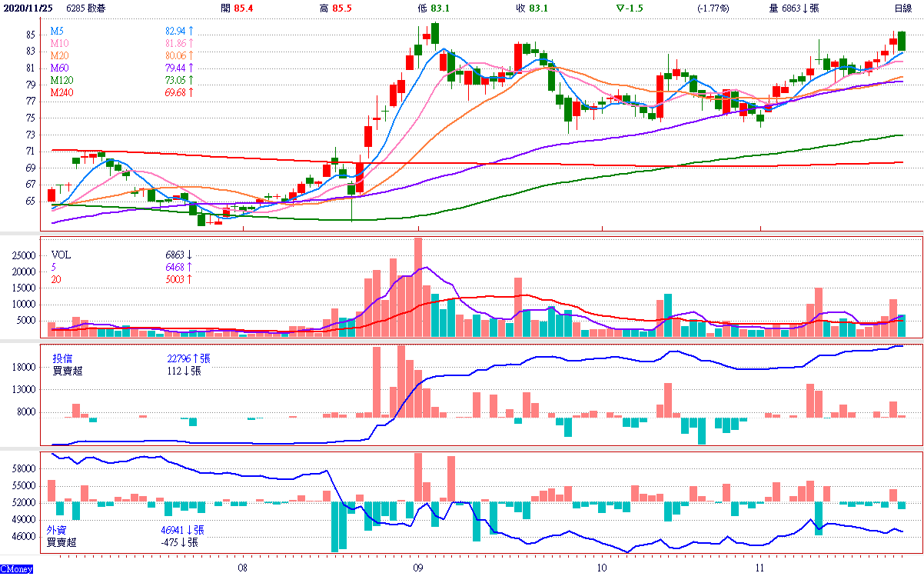Click the 6285 stock code in header
Screen dimensions: 924x583
(x=75, y=8)
